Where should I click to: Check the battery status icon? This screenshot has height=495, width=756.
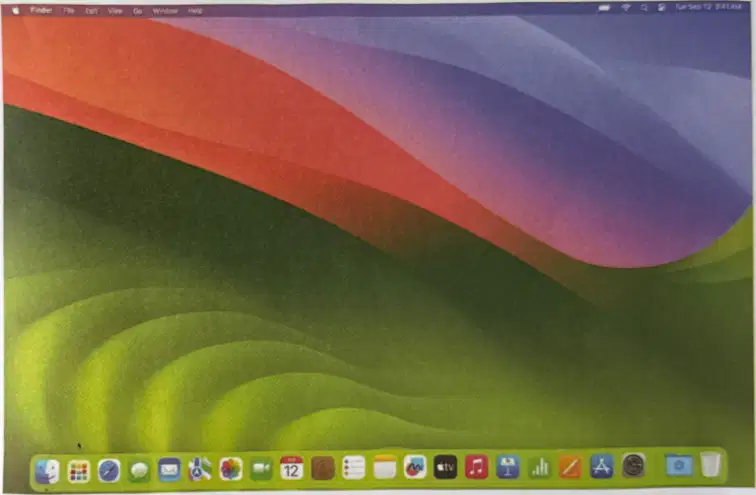604,8
